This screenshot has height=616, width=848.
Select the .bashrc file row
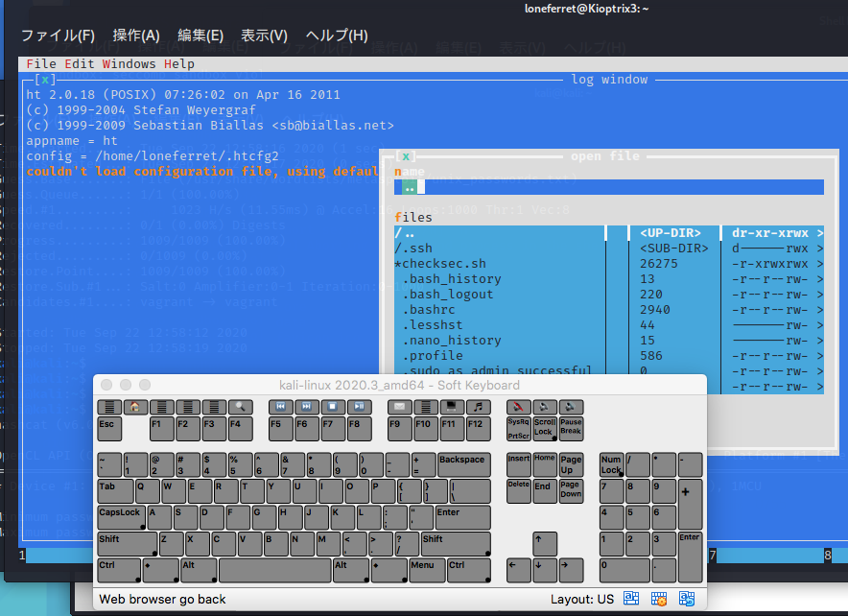pos(609,310)
